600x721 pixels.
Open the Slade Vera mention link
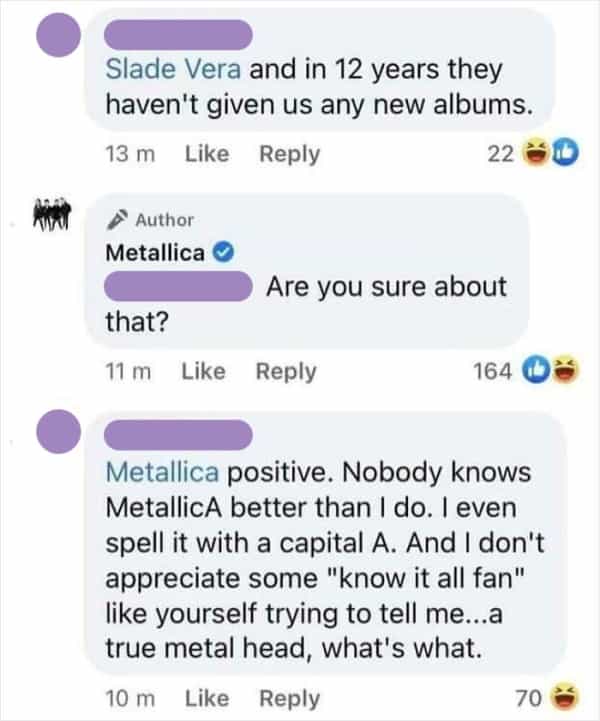[x=174, y=70]
